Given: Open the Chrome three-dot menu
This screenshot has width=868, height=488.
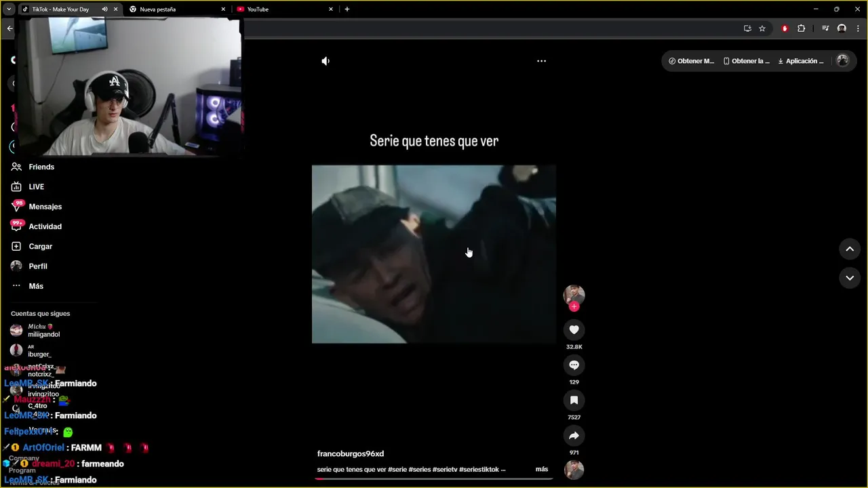Looking at the screenshot, I should click(x=858, y=28).
